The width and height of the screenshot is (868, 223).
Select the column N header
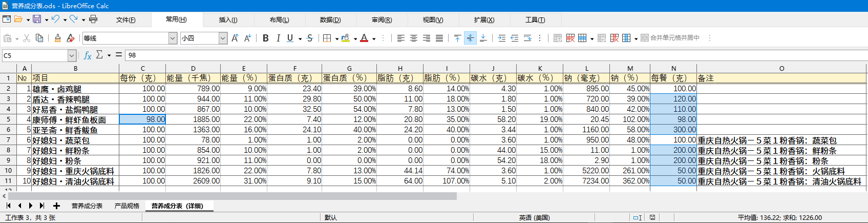tap(673, 68)
